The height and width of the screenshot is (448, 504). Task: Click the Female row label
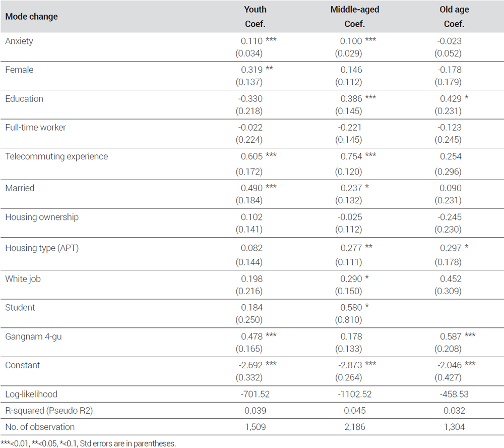tap(19, 70)
